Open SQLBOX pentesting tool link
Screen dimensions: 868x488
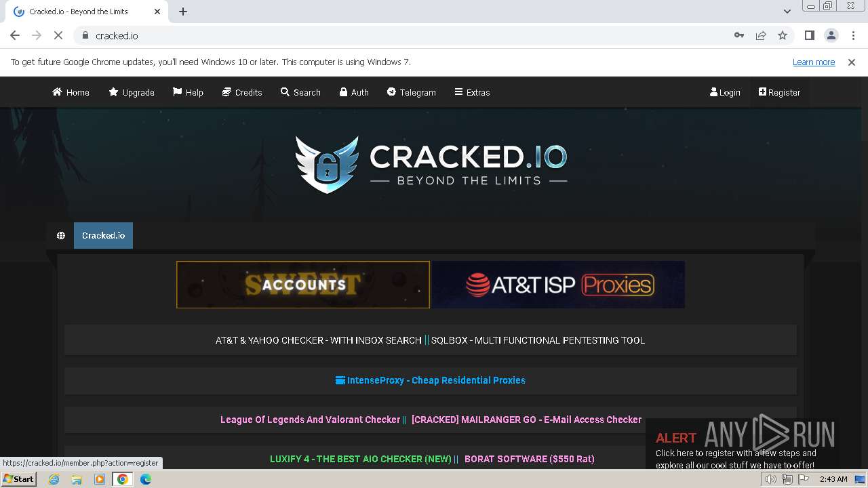pos(538,340)
